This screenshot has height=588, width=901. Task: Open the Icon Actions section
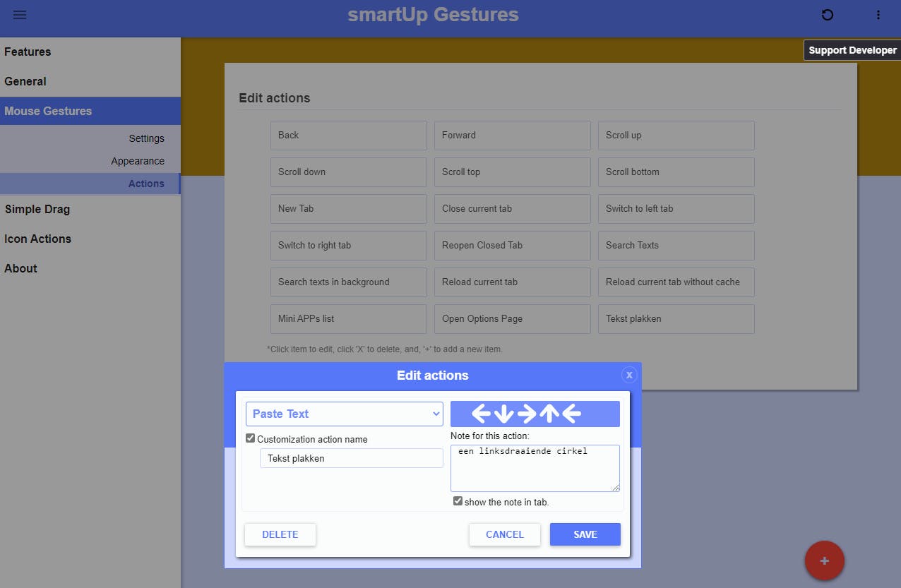pyautogui.click(x=90, y=239)
